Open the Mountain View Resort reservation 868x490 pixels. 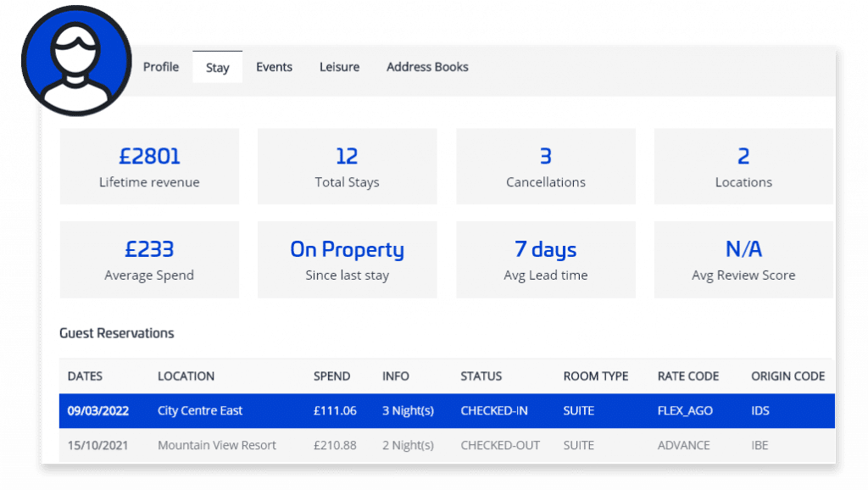point(217,446)
